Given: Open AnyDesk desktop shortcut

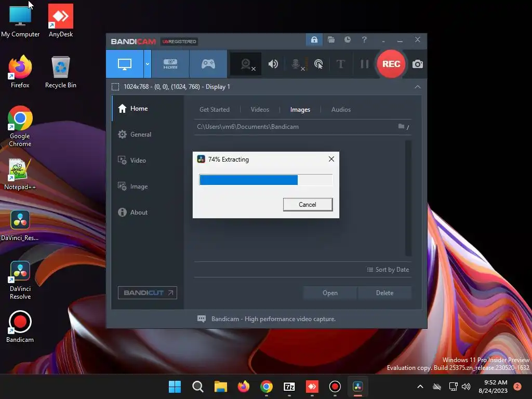Looking at the screenshot, I should point(61,20).
